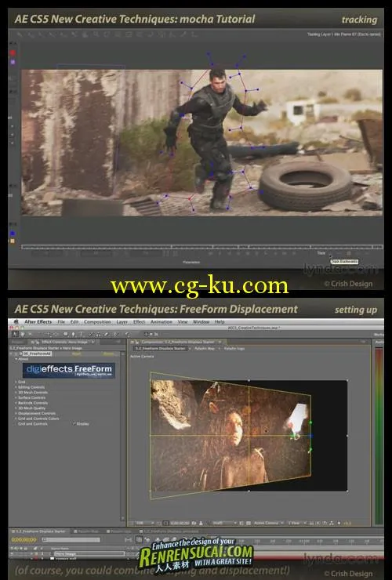Open the Window menu
This screenshot has width=392, height=580.
coord(201,322)
